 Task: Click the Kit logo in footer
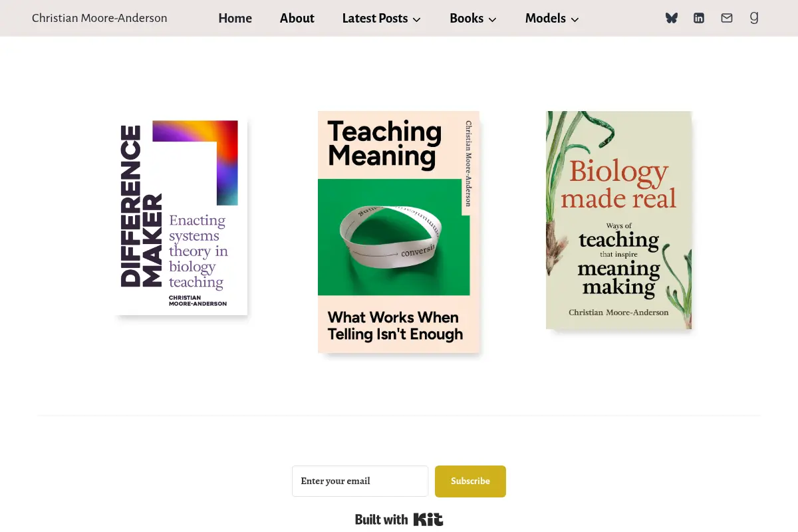point(428,519)
